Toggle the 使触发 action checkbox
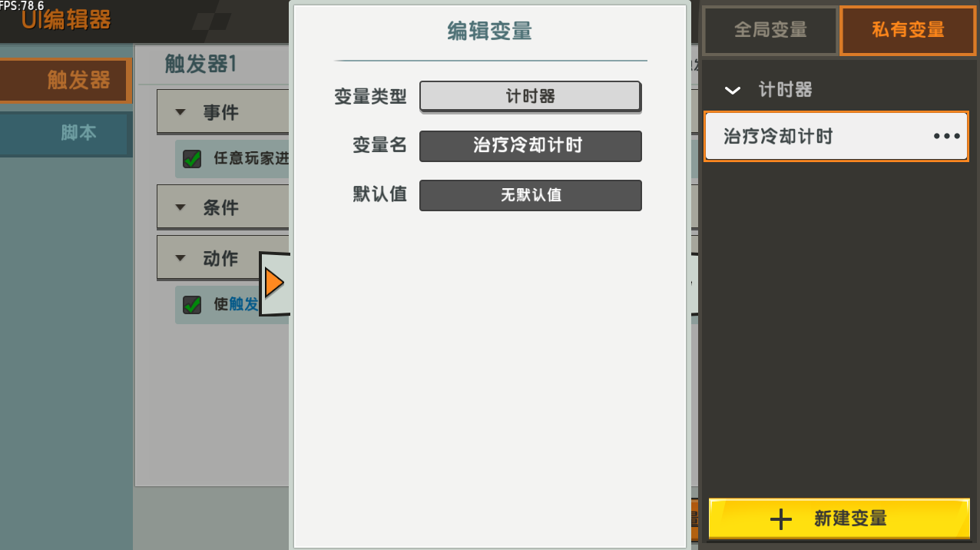Screen dimensions: 980x550 click(x=192, y=305)
